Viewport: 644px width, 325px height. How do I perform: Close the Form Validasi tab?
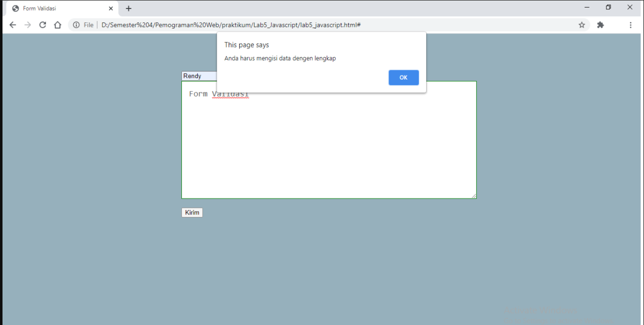click(x=111, y=8)
